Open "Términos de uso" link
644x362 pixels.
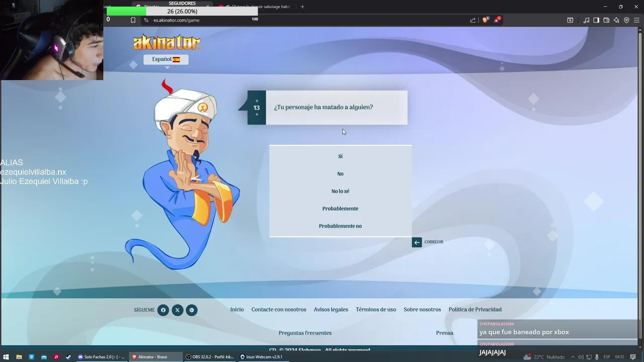coord(376,310)
